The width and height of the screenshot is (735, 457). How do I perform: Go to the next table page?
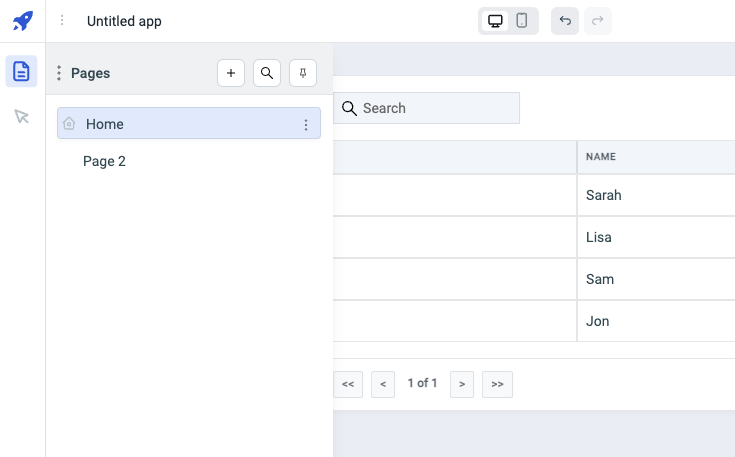(x=461, y=384)
